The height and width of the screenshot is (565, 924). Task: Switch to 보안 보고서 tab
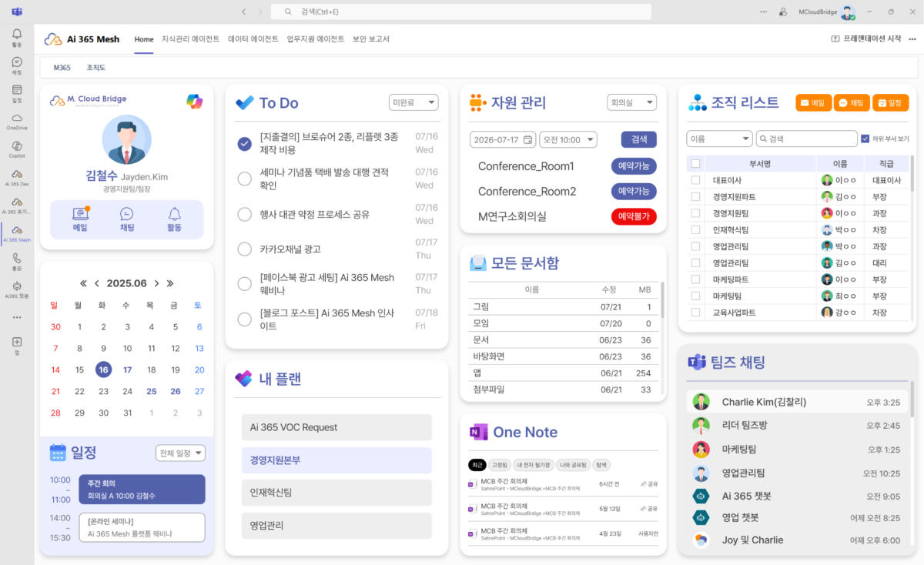[371, 38]
